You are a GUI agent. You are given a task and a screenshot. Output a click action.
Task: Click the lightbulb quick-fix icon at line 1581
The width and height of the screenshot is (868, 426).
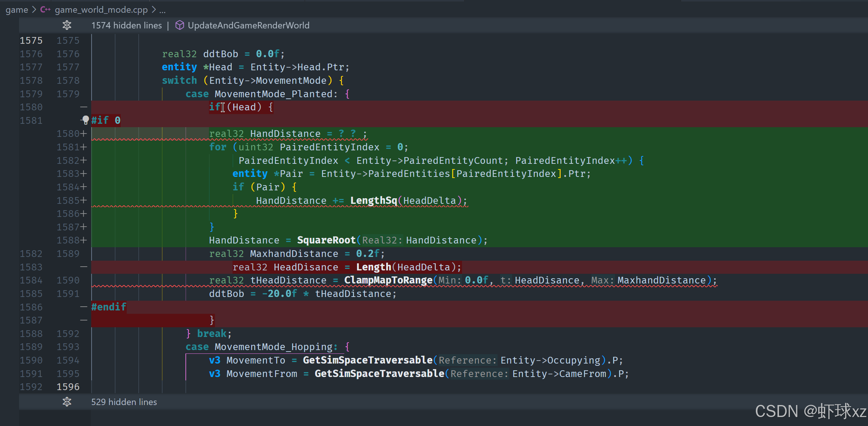pos(85,120)
